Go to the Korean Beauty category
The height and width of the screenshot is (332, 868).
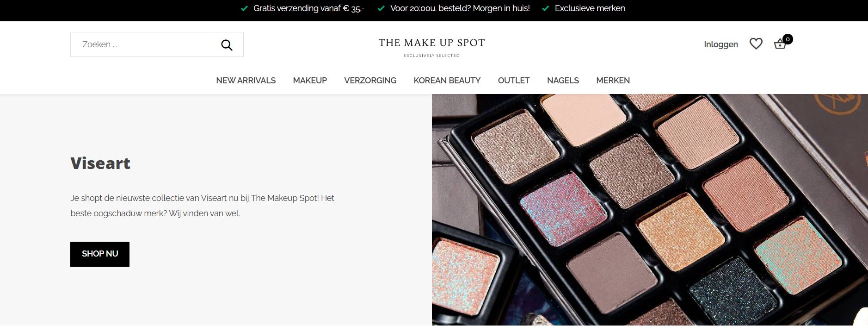coord(447,81)
